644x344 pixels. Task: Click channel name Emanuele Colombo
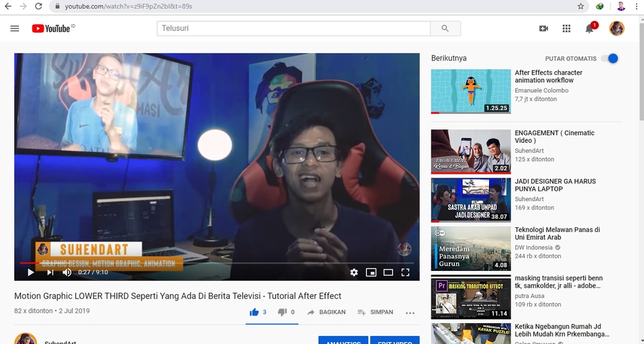[541, 91]
